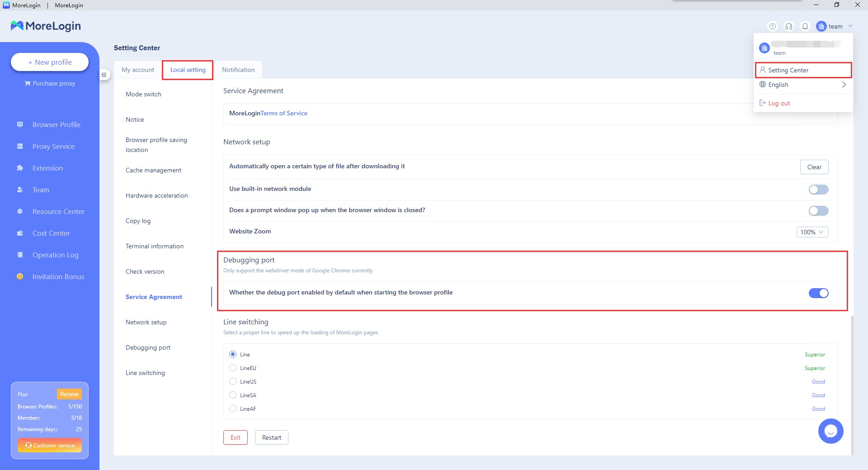Image resolution: width=868 pixels, height=470 pixels.
Task: Jump to Debugging port nav item
Action: click(148, 347)
